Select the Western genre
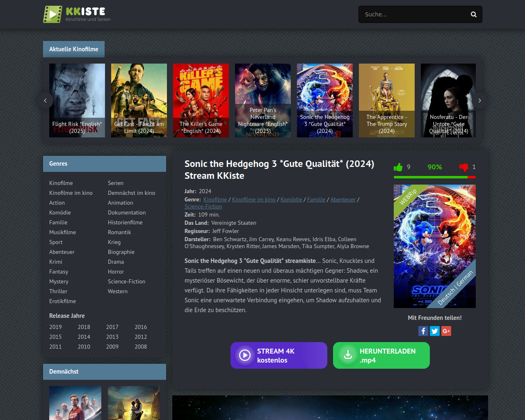The width and height of the screenshot is (525, 420). tap(118, 291)
